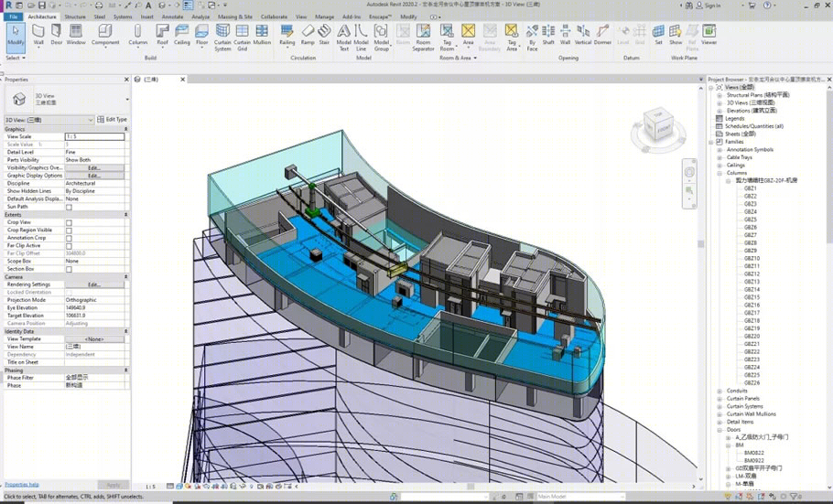The height and width of the screenshot is (504, 833).
Task: Open the Massing & Site ribbon tab
Action: click(235, 16)
